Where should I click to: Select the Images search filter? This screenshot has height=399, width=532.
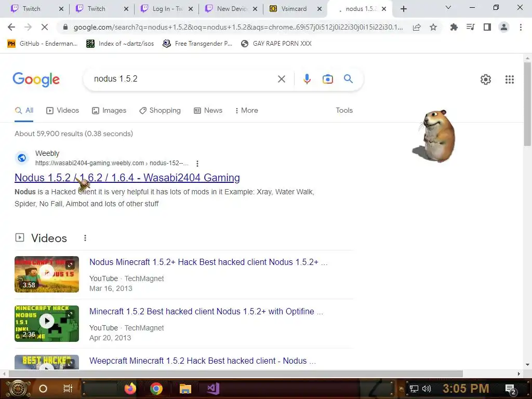click(109, 111)
